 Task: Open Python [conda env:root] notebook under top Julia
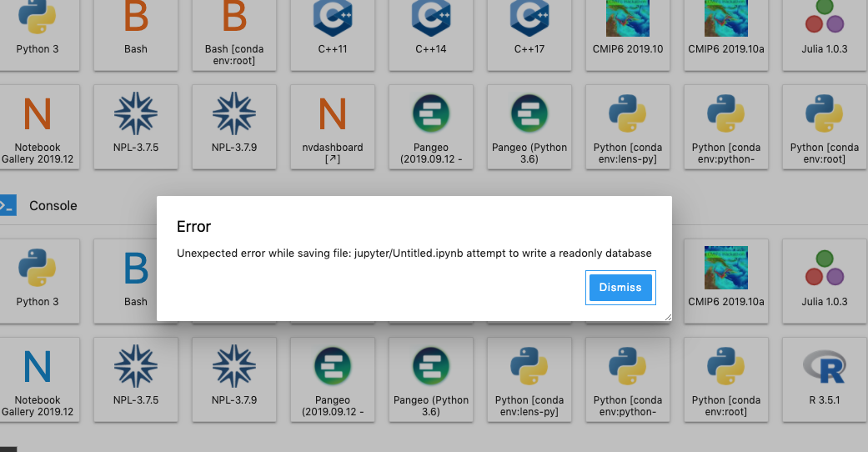[825, 127]
